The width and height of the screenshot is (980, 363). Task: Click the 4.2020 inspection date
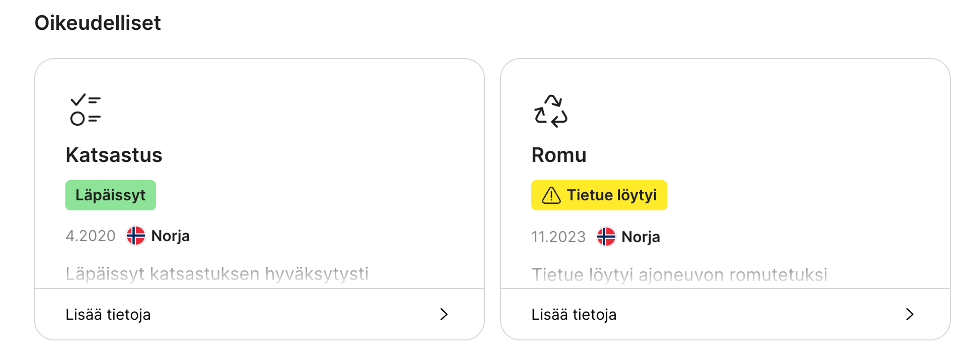pos(91,236)
